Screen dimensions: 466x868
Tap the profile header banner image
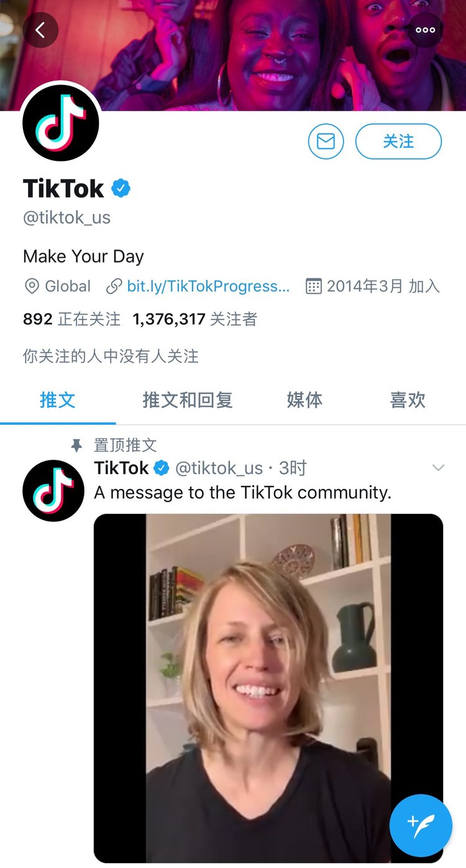[233, 55]
